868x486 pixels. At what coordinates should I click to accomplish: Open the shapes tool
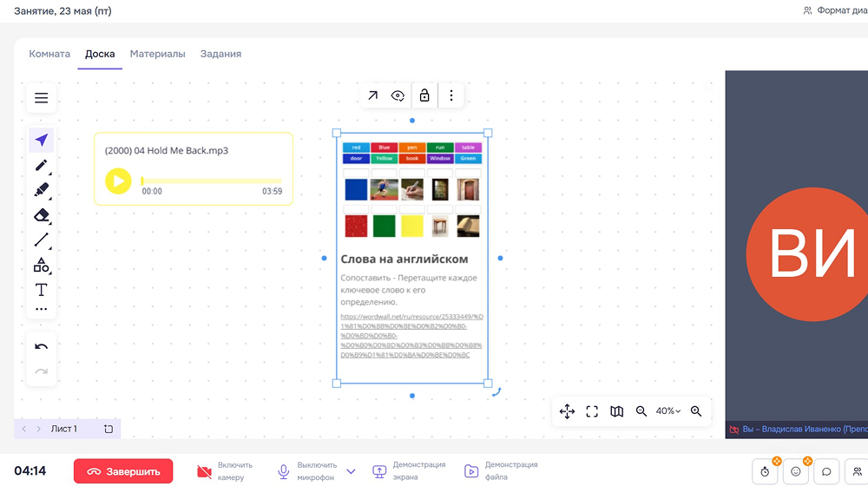coord(41,266)
